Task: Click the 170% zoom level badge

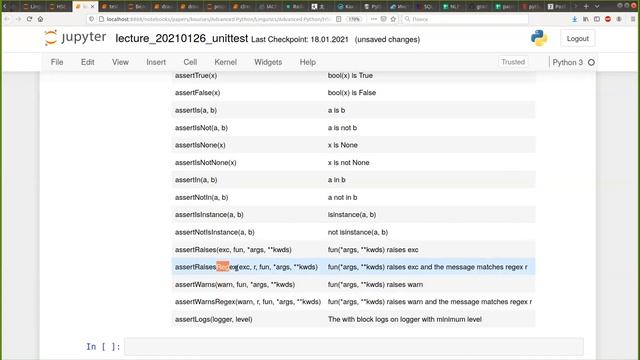Action: point(354,19)
